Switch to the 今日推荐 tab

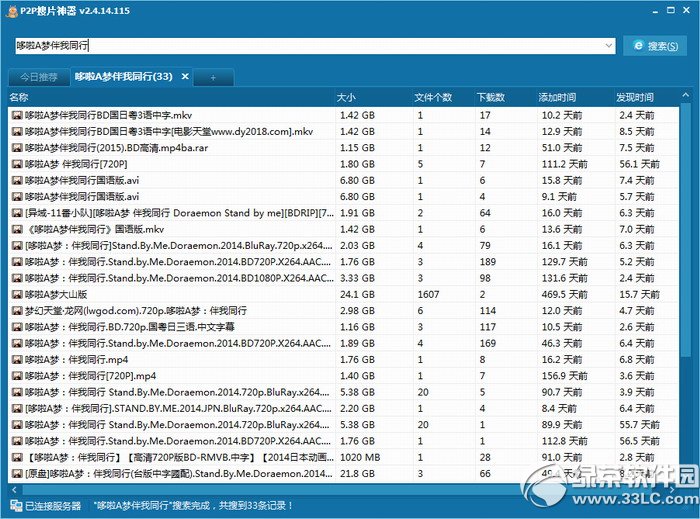click(39, 77)
